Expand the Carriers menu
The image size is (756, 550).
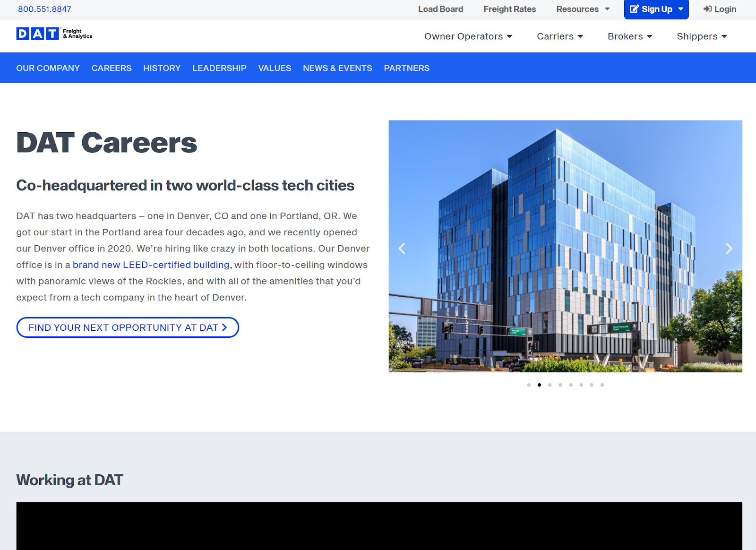[560, 36]
